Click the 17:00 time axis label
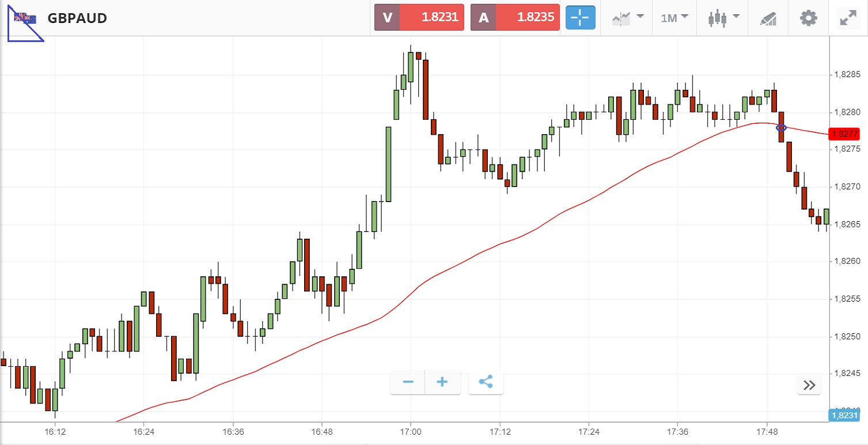Image resolution: width=868 pixels, height=445 pixels. click(410, 431)
